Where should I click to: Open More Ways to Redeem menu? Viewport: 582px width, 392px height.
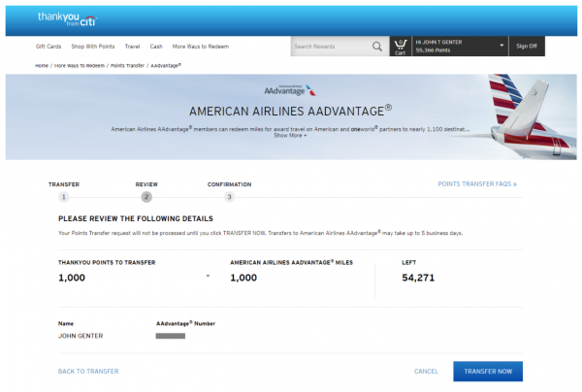pyautogui.click(x=199, y=46)
